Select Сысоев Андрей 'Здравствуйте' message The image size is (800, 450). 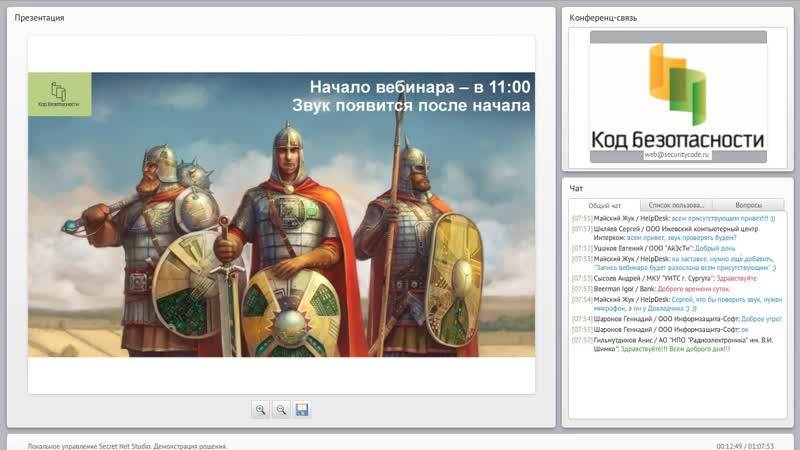pyautogui.click(x=664, y=279)
